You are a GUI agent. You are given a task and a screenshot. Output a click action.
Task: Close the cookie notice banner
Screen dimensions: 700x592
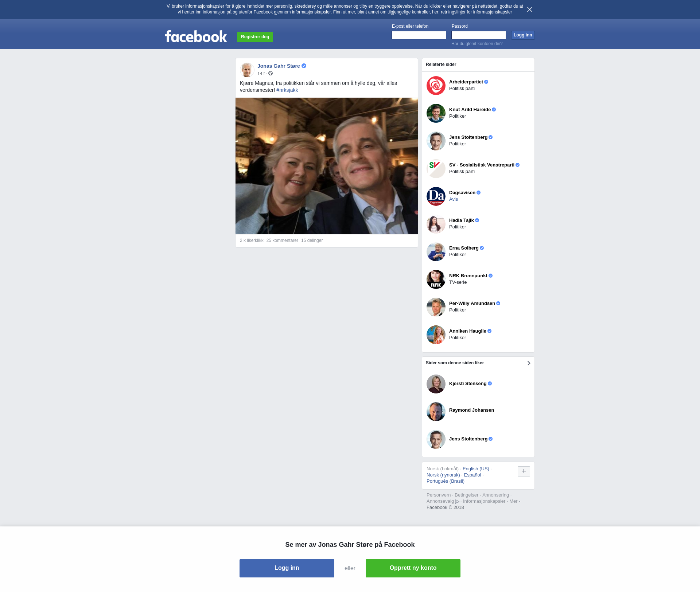point(530,9)
